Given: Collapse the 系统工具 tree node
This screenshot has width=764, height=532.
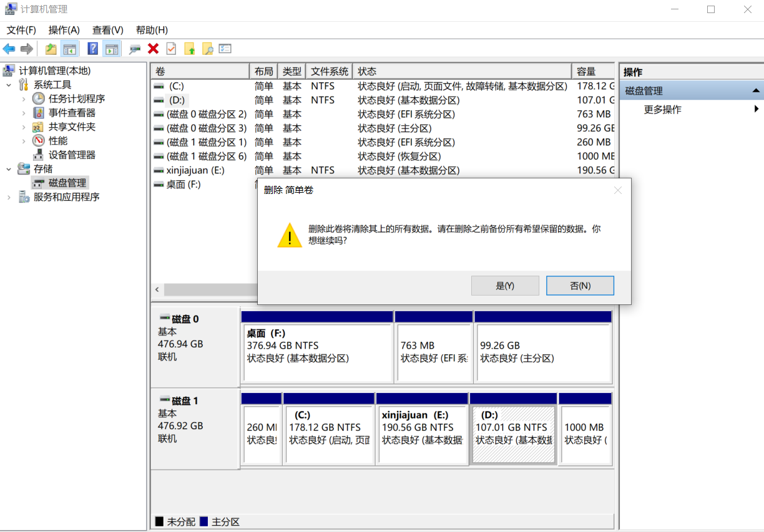Looking at the screenshot, I should [x=9, y=85].
